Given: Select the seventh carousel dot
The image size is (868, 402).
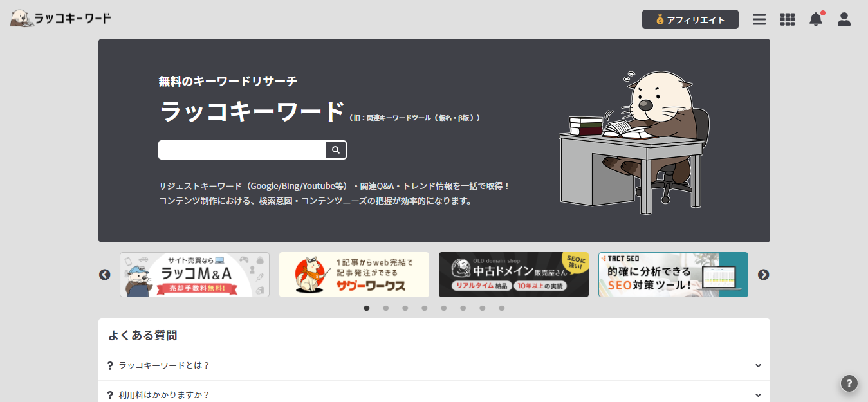Looking at the screenshot, I should click(483, 308).
